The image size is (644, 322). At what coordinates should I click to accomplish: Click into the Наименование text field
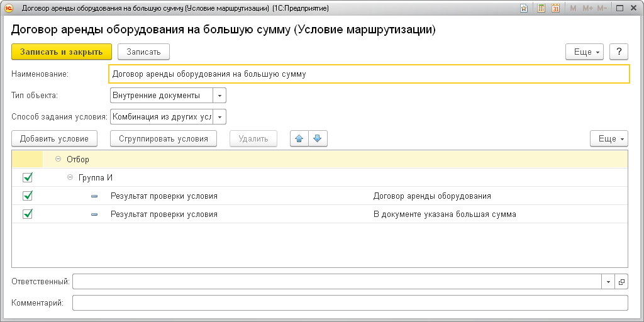coord(369,74)
